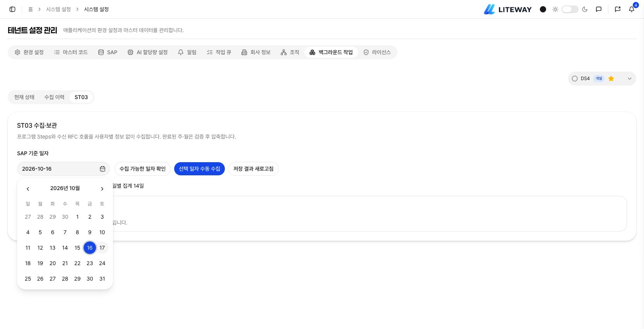Go to previous month in calendar

[x=28, y=189]
